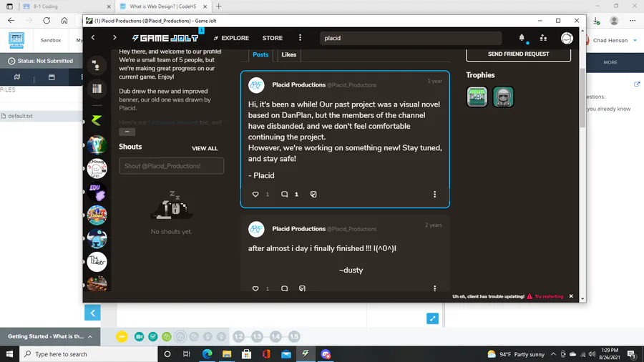Image resolution: width=644 pixels, height=362 pixels.
Task: Click the MORE tab in CodeHS
Action: (x=610, y=62)
